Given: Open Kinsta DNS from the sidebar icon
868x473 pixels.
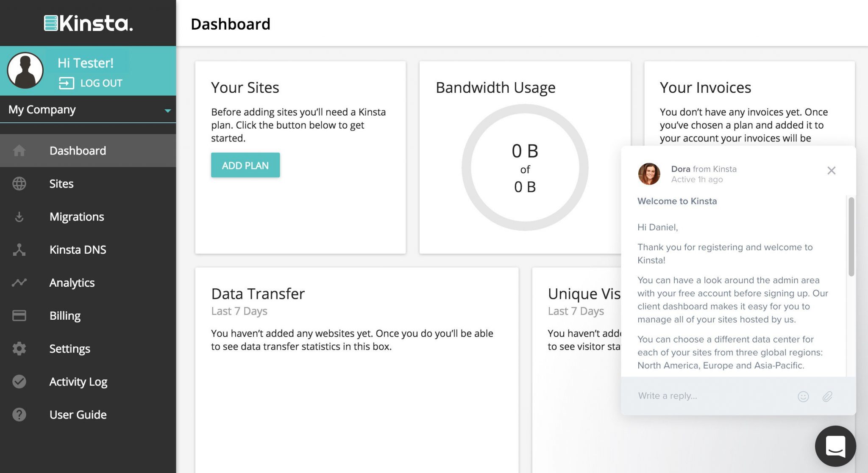Looking at the screenshot, I should point(19,249).
